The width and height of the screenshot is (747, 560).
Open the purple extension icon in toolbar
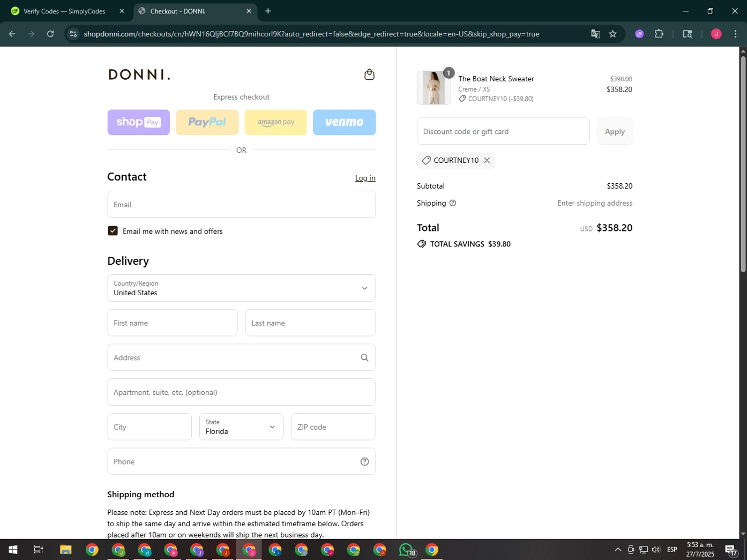point(639,34)
